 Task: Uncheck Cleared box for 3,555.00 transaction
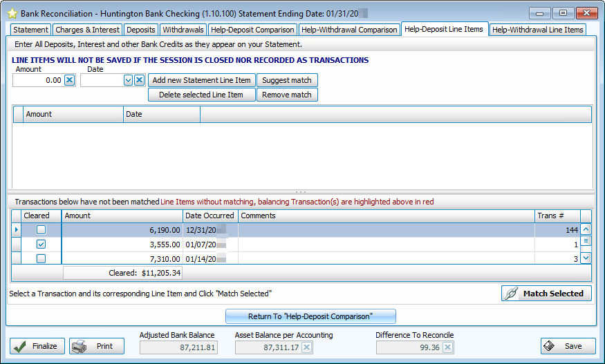(x=41, y=245)
